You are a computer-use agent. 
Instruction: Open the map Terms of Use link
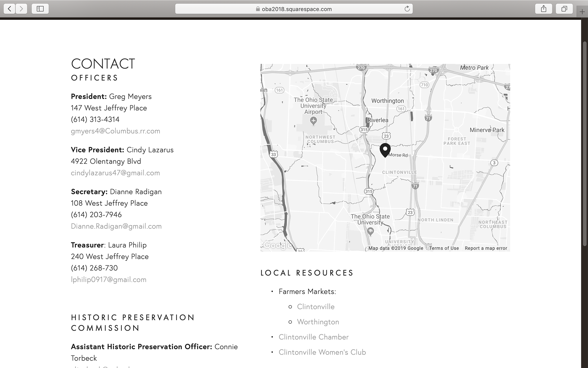click(x=444, y=248)
